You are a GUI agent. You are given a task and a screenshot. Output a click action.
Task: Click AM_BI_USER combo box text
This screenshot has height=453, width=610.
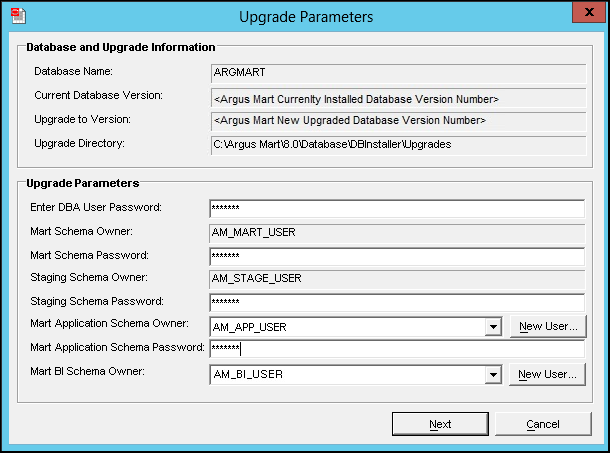pyautogui.click(x=248, y=374)
